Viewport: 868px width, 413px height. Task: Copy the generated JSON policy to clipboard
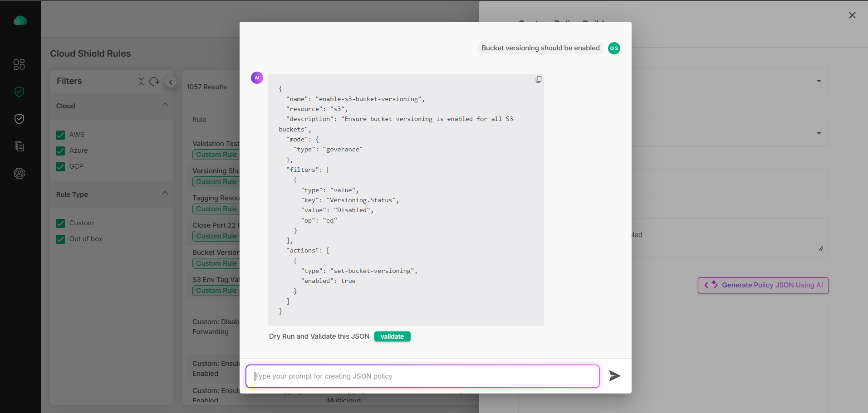click(538, 79)
